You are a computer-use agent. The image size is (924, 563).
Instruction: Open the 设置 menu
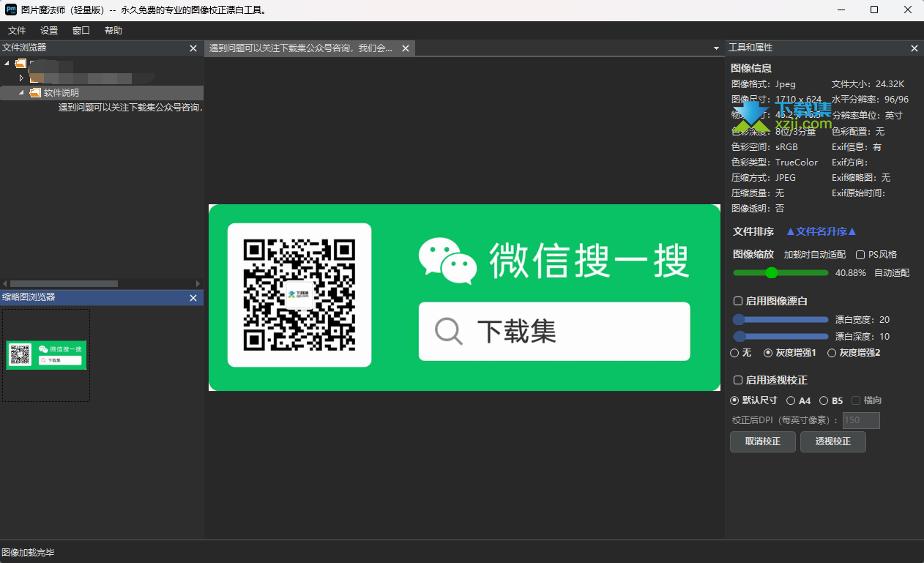(49, 31)
